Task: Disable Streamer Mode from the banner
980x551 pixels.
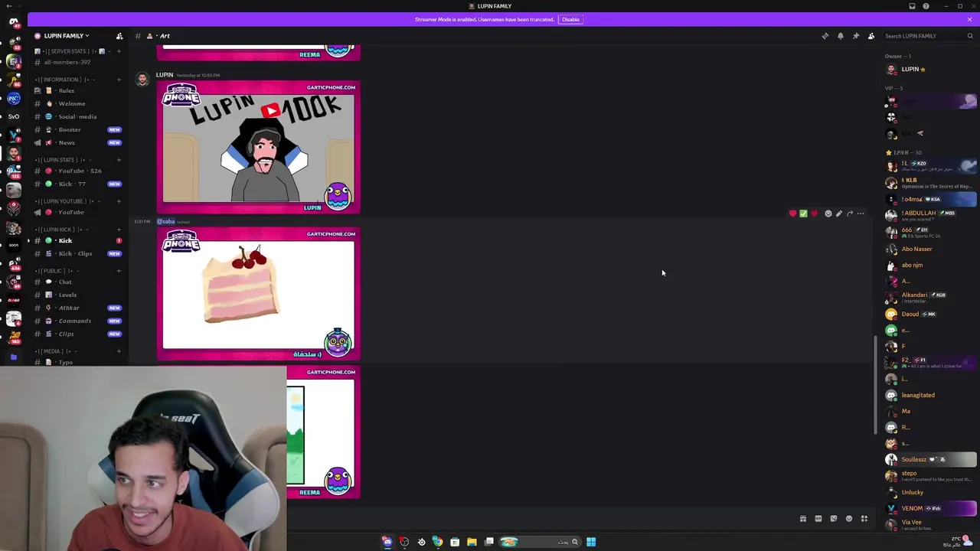Action: tap(570, 19)
